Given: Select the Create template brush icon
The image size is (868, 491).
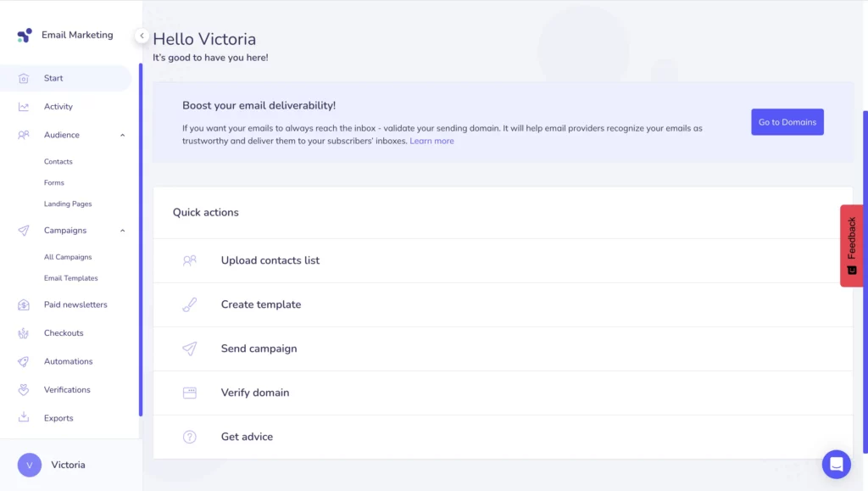Looking at the screenshot, I should pos(190,304).
